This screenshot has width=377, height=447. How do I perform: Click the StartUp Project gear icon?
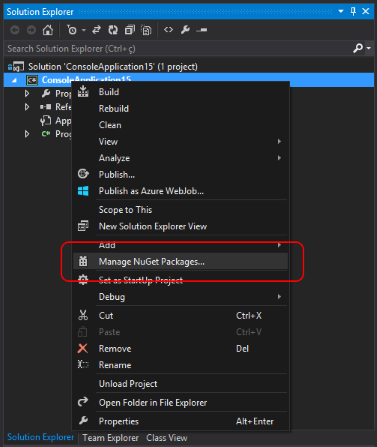pos(83,280)
